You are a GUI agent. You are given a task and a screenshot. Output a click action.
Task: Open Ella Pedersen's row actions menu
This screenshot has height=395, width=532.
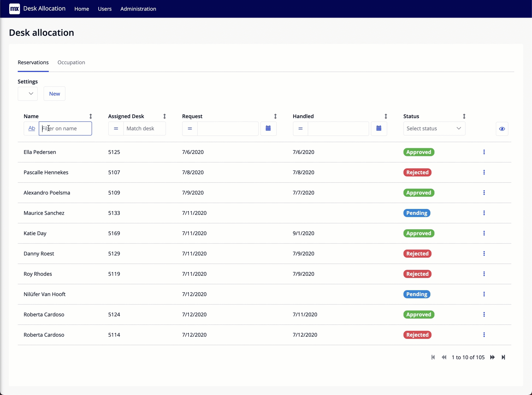484,152
